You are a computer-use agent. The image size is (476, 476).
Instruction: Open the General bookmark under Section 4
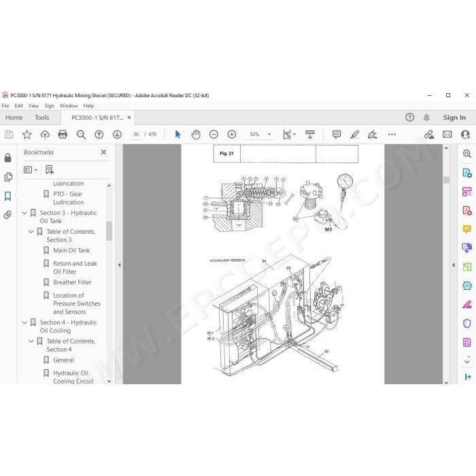point(63,360)
